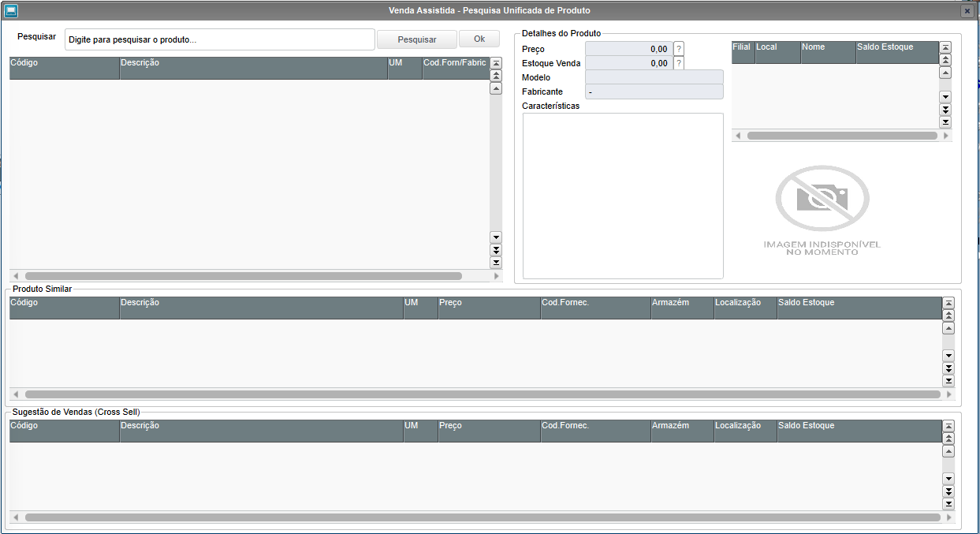Click the Filial column header
The height and width of the screenshot is (534, 980).
[743, 53]
